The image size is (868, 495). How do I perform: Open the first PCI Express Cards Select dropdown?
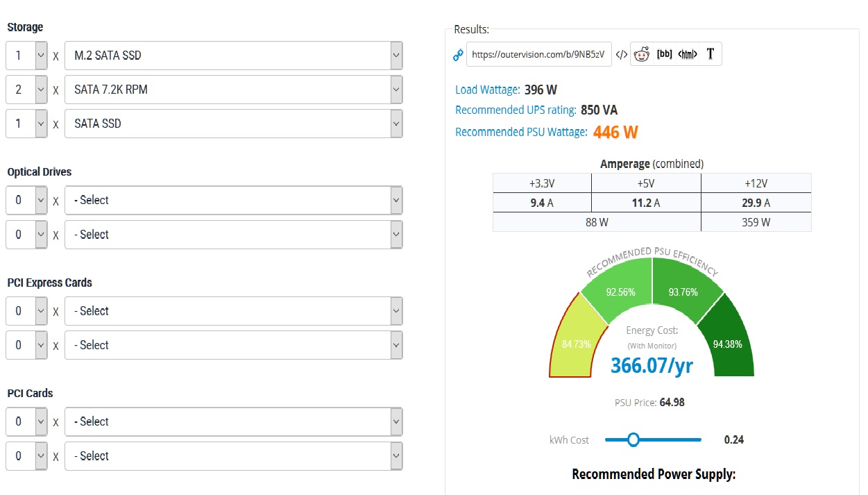tap(233, 311)
